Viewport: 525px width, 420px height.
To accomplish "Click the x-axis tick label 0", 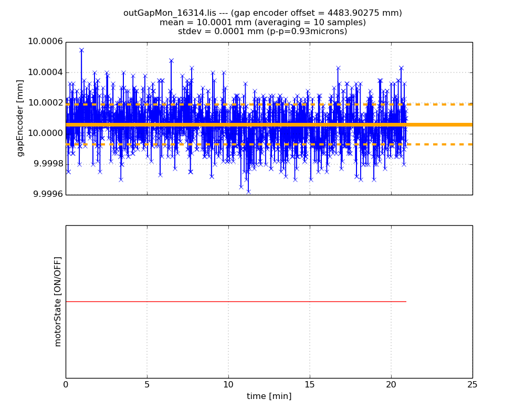I will click(66, 385).
